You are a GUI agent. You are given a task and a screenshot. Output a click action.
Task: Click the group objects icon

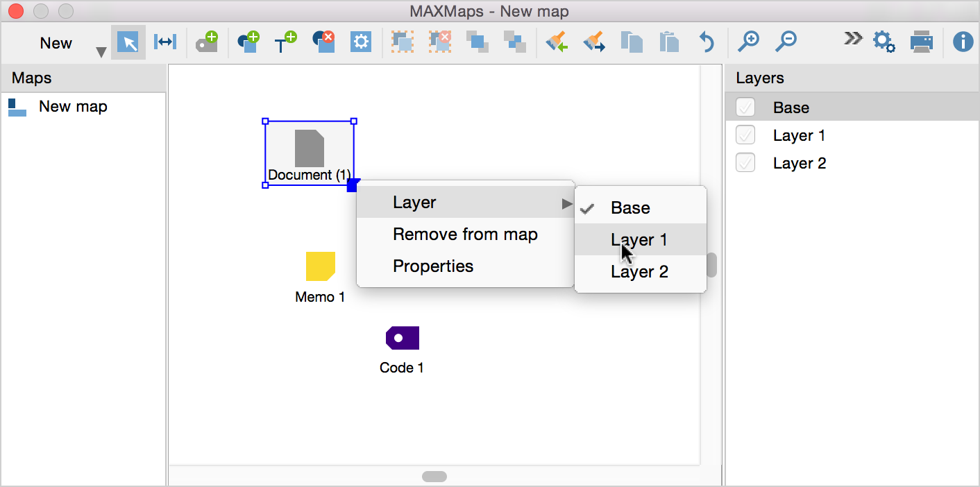[403, 42]
